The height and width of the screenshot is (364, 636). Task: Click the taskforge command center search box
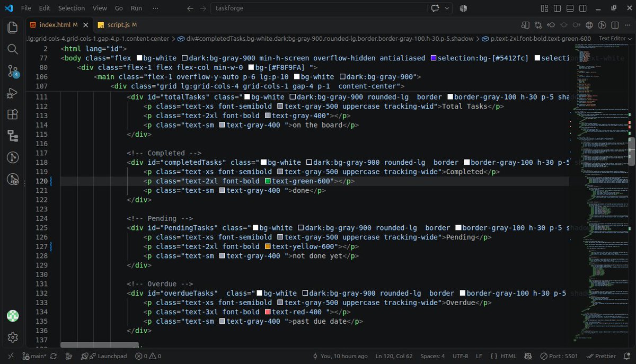pos(319,8)
